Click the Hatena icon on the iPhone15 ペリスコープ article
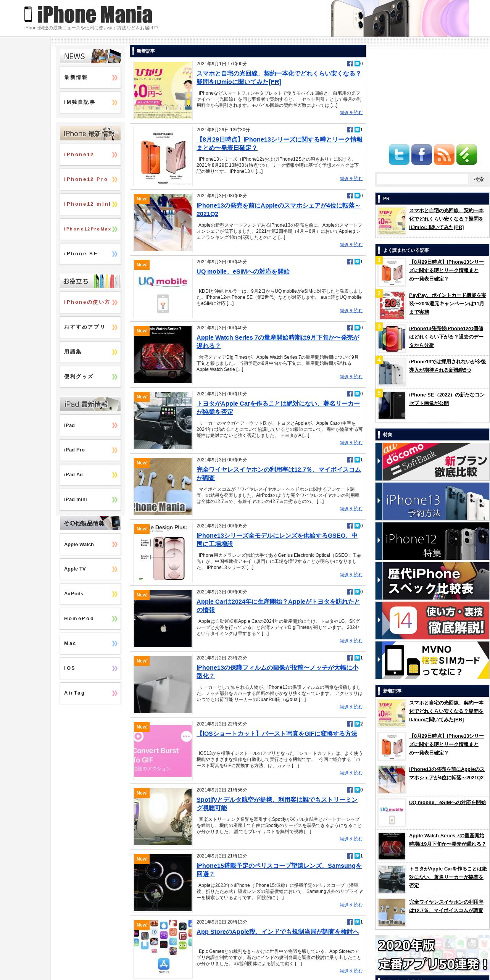The width and height of the screenshot is (490, 980). [x=357, y=856]
